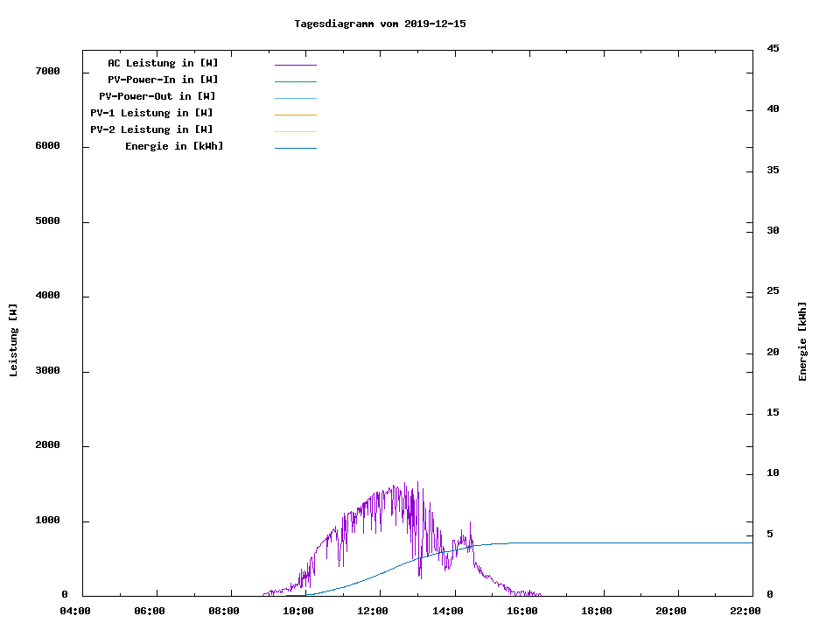Click the purple AC Leistung legend line
Viewport: 840px width, 630px height.
click(x=295, y=65)
